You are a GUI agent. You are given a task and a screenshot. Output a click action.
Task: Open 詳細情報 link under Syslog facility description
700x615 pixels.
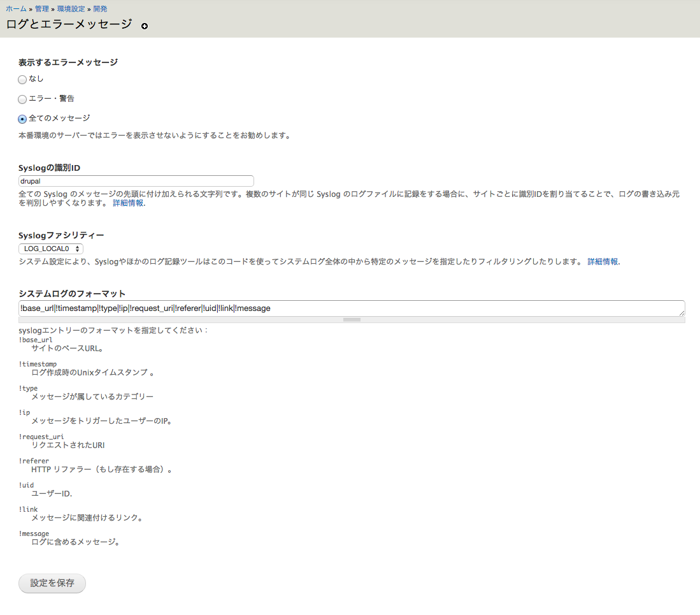pyautogui.click(x=602, y=262)
